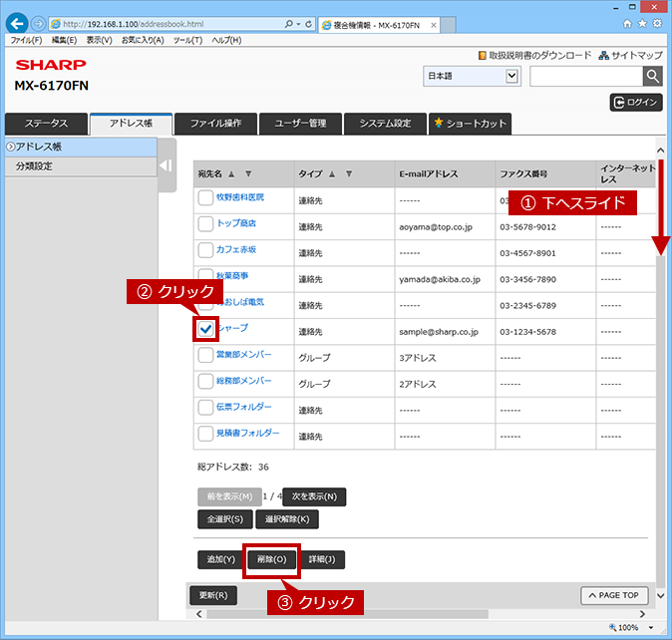Open the browser zoom level dropdown arrow
672x640 pixels.
[651, 628]
